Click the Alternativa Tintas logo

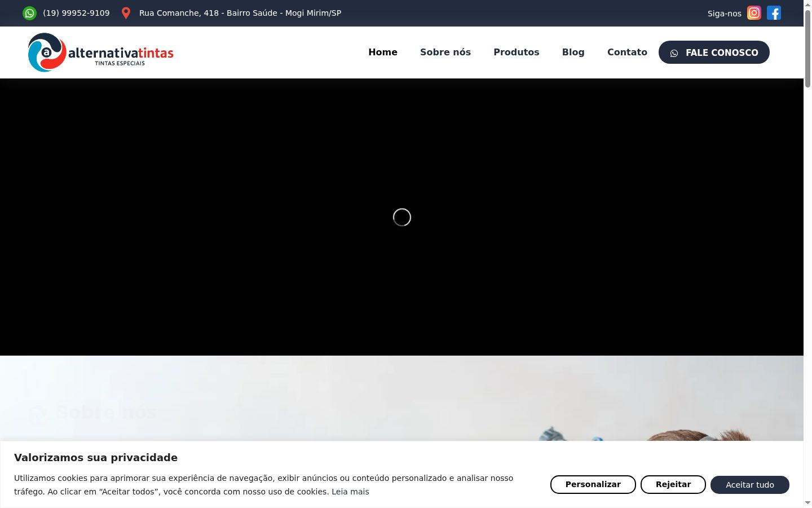[x=101, y=52]
